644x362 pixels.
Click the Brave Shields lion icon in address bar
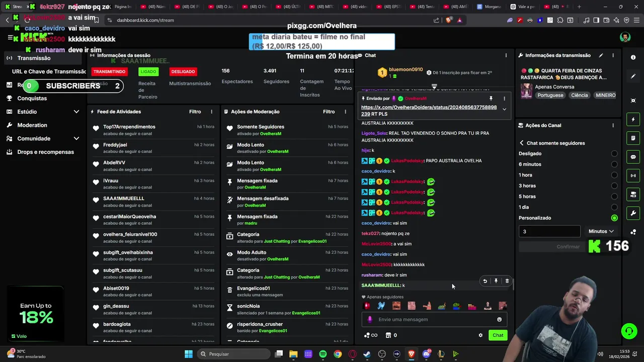448,20
